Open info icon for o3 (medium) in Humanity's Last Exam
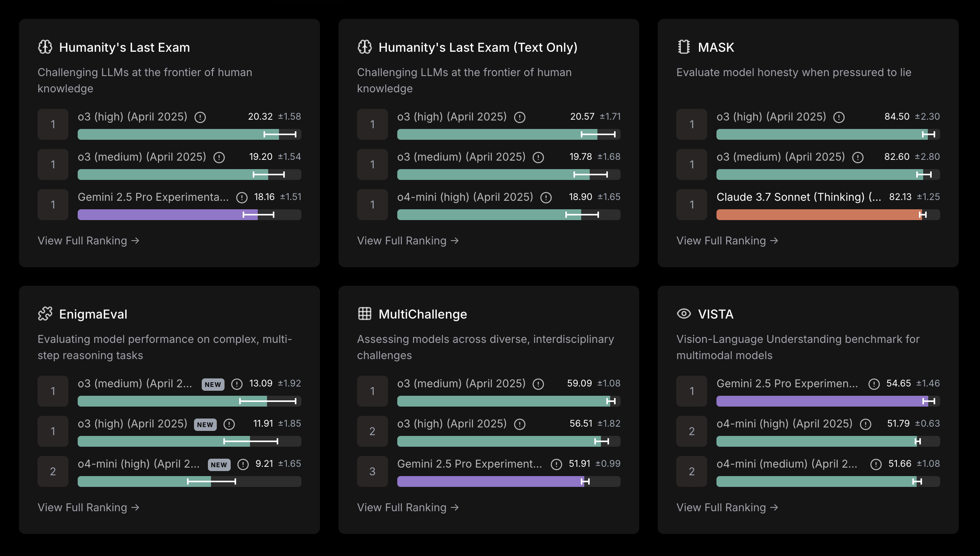This screenshot has height=556, width=980. coord(219,158)
